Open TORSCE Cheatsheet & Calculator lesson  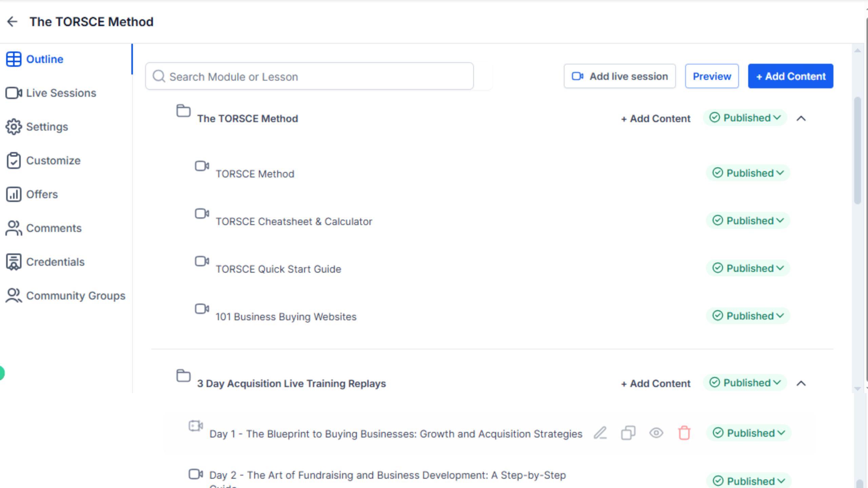(294, 221)
